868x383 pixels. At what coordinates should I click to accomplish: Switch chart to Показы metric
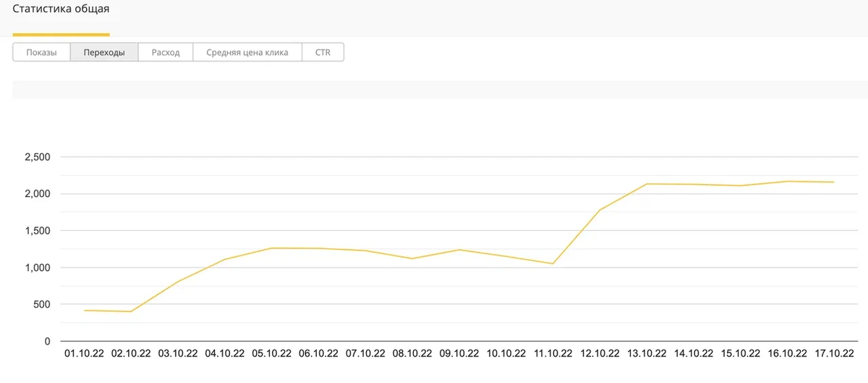coord(41,52)
